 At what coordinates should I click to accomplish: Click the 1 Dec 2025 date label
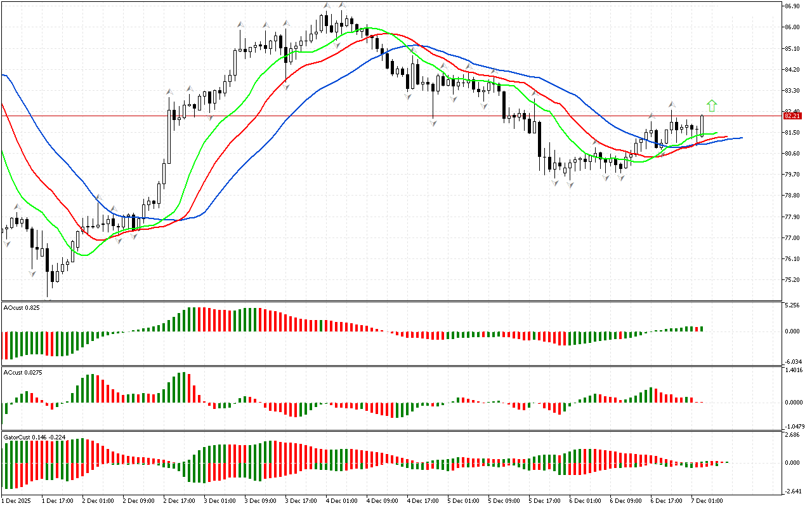(19, 500)
